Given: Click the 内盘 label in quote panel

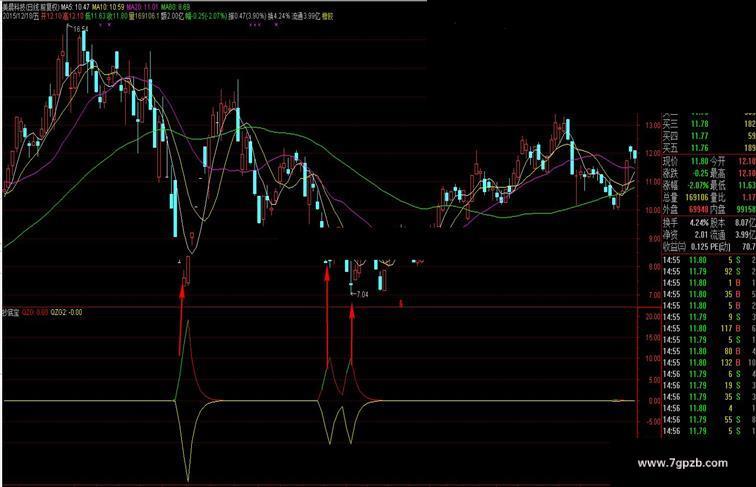Looking at the screenshot, I should 717,209.
